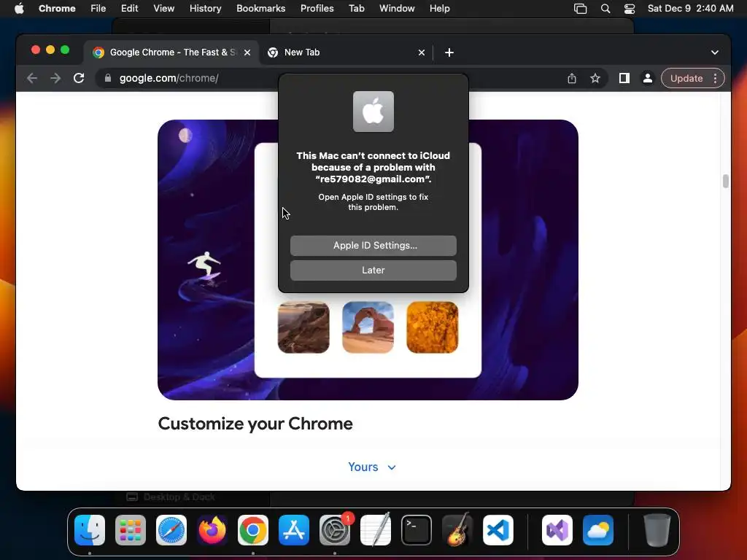Launch Terminal from the Dock
Screen dimensions: 747x560
[x=417, y=529]
